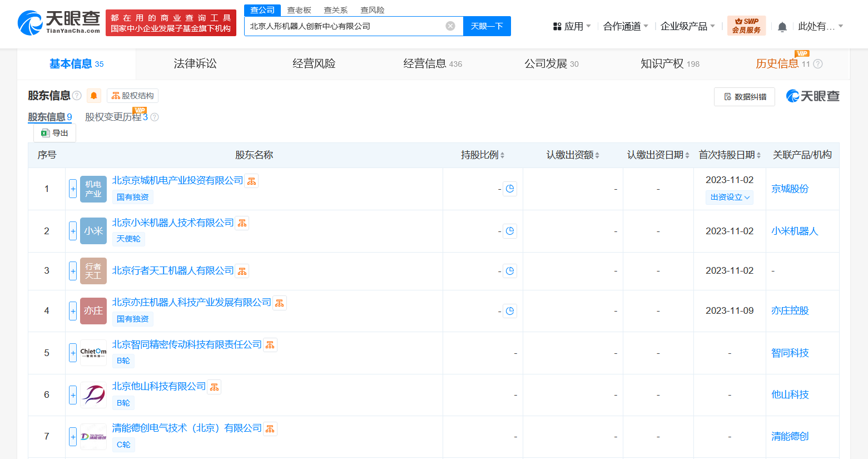Click 他山科技 company logo thumbnail
The image size is (868, 459).
click(93, 394)
